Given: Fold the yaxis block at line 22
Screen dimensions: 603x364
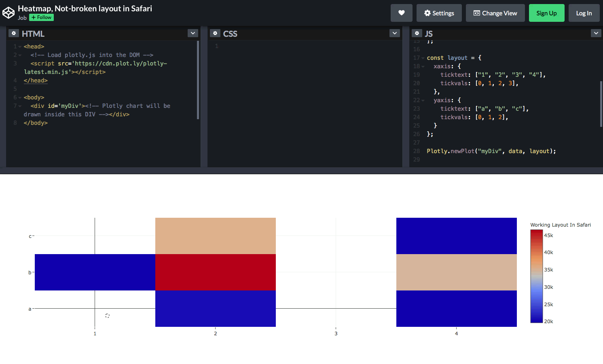Looking at the screenshot, I should [423, 101].
